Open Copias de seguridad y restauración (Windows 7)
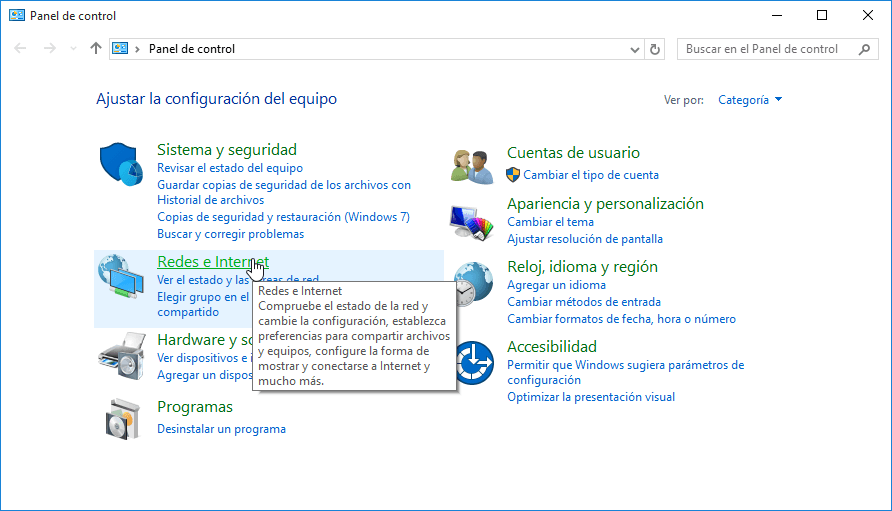The width and height of the screenshot is (892, 511). [x=283, y=217]
